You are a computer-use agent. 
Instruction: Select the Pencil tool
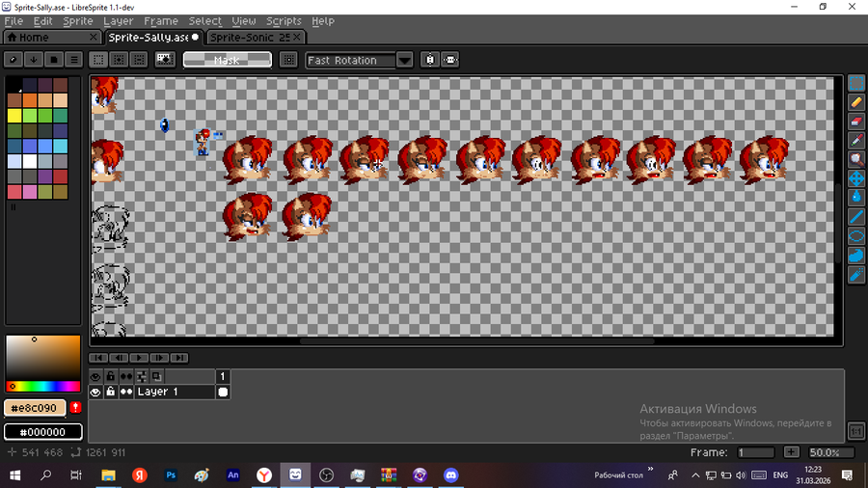856,102
